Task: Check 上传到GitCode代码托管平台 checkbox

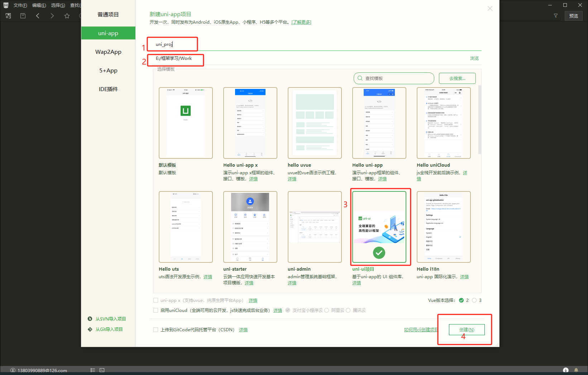Action: pyautogui.click(x=156, y=330)
